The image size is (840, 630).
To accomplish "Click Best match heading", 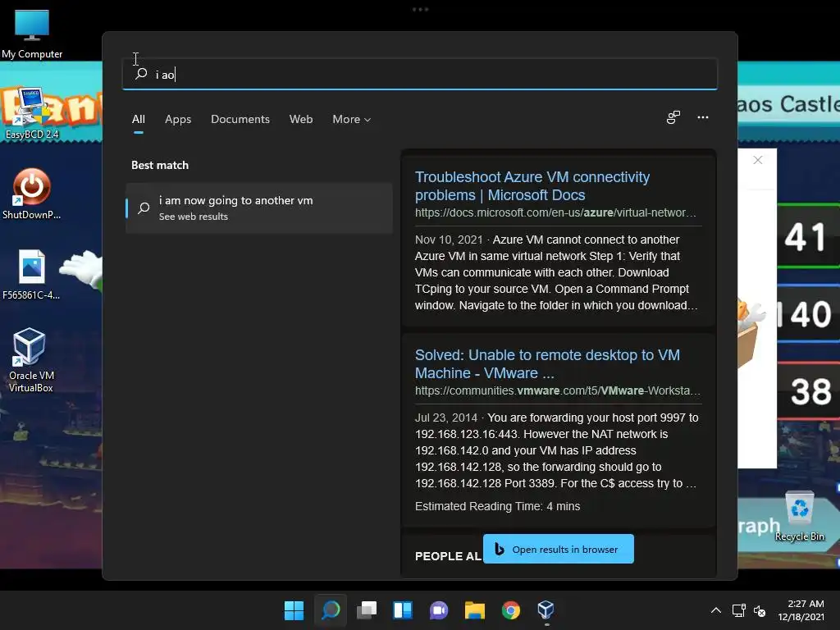I will (x=160, y=165).
